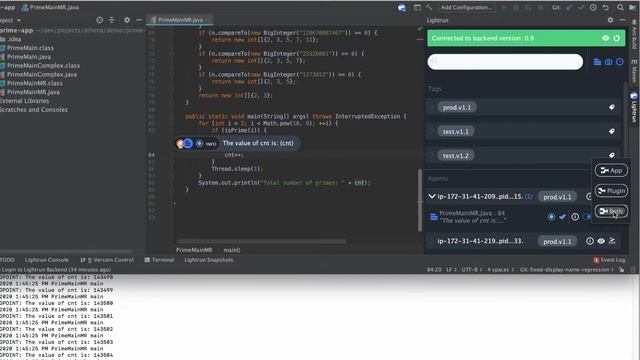Screen dimensions: 640x360
Task: Open Add Configuration dropdown
Action: click(466, 7)
